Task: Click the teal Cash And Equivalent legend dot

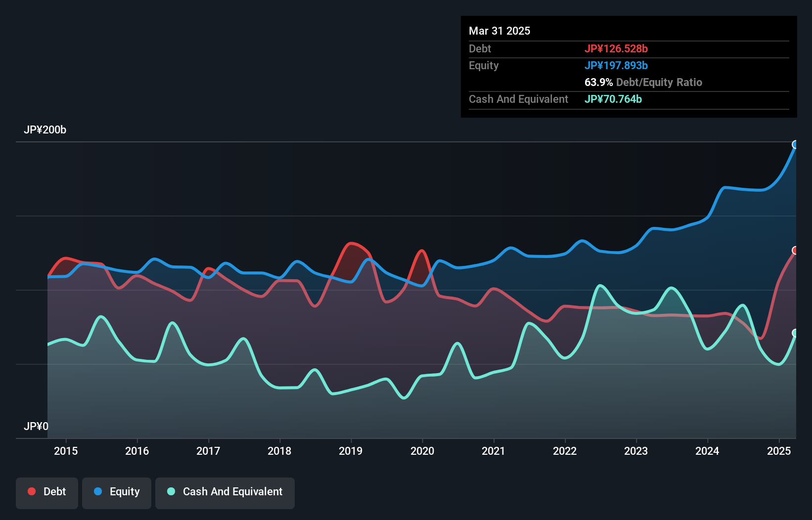Action: tap(171, 491)
